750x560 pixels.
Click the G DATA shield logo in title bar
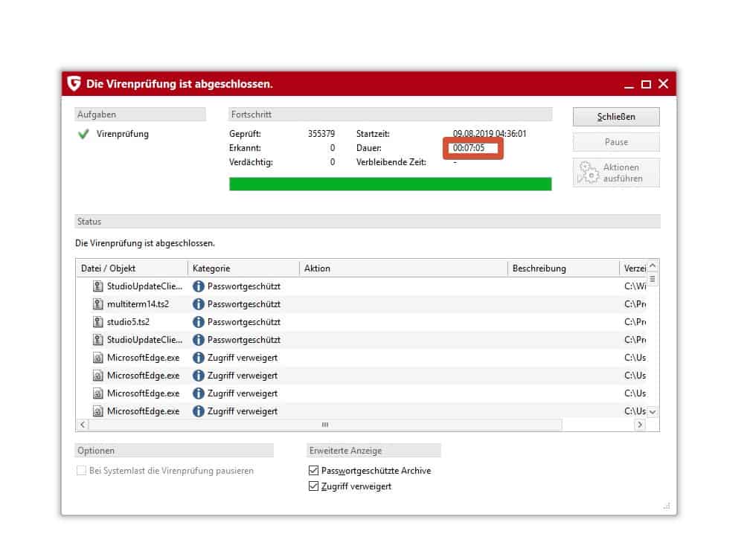[74, 84]
